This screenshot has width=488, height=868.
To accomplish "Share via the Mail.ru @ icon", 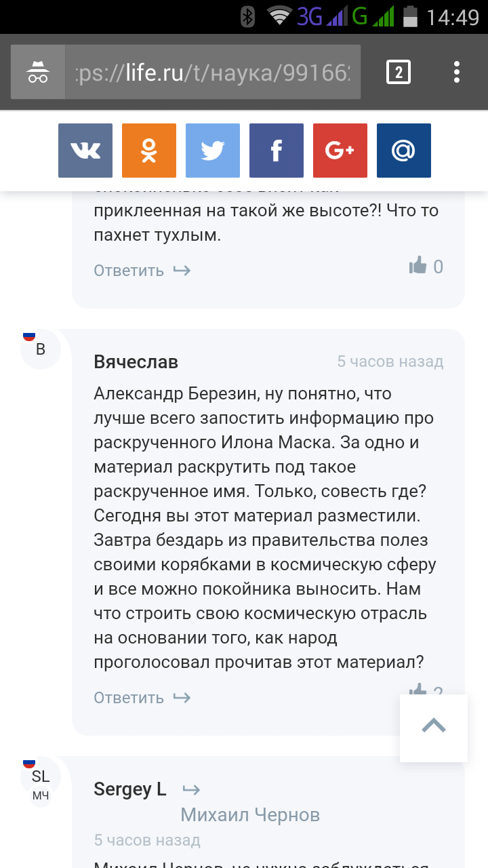I will [404, 151].
